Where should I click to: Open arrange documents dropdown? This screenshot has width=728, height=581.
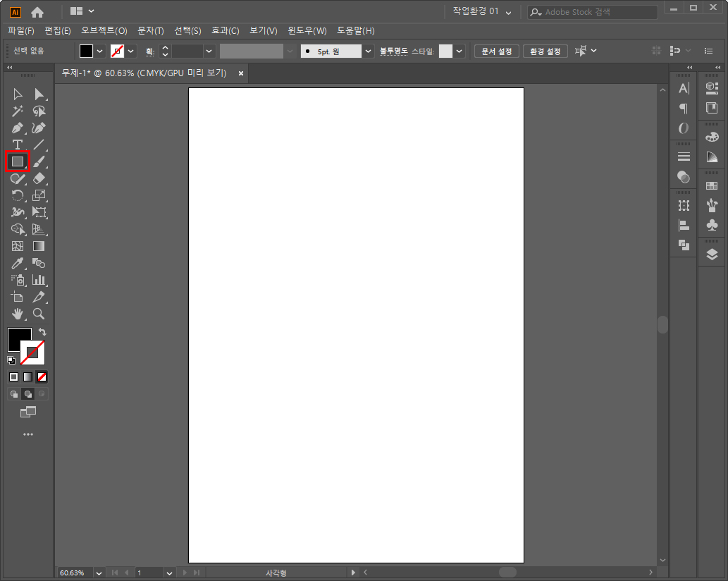(82, 11)
